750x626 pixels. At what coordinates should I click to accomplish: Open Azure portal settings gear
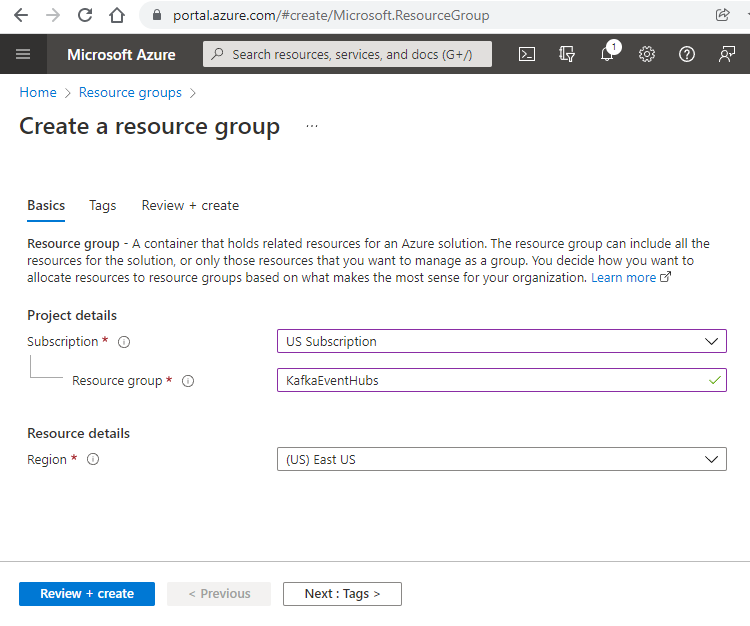[x=647, y=54]
